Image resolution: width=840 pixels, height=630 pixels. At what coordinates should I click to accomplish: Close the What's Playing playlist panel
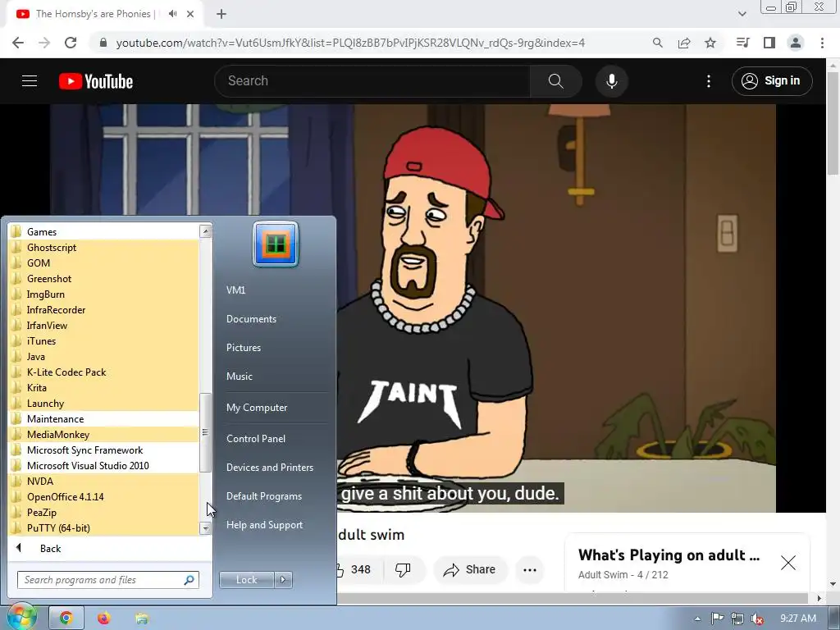click(788, 563)
